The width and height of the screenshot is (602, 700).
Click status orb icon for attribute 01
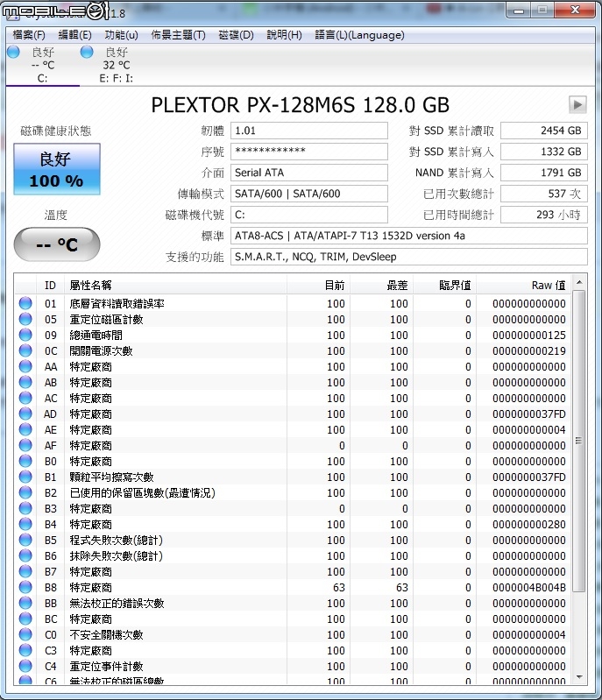click(x=25, y=303)
